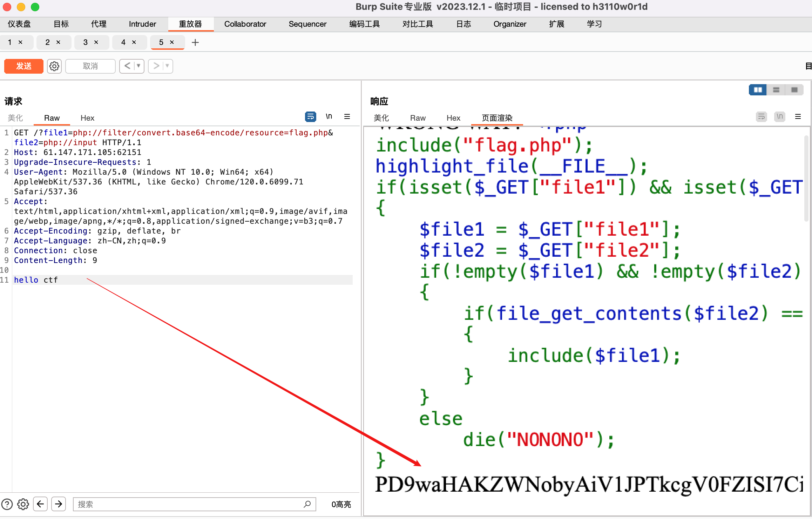Switch response layout to single-panel view
812x519 pixels.
tap(794, 90)
